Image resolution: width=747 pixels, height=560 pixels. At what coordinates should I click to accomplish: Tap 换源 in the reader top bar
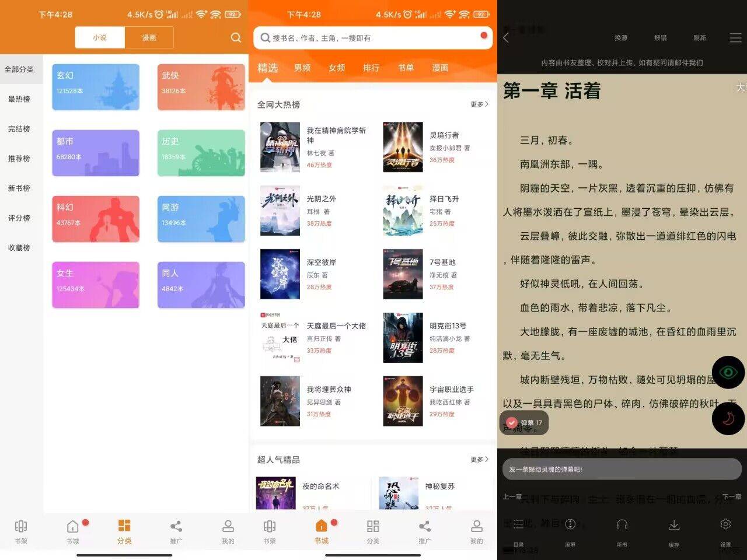[x=621, y=38]
